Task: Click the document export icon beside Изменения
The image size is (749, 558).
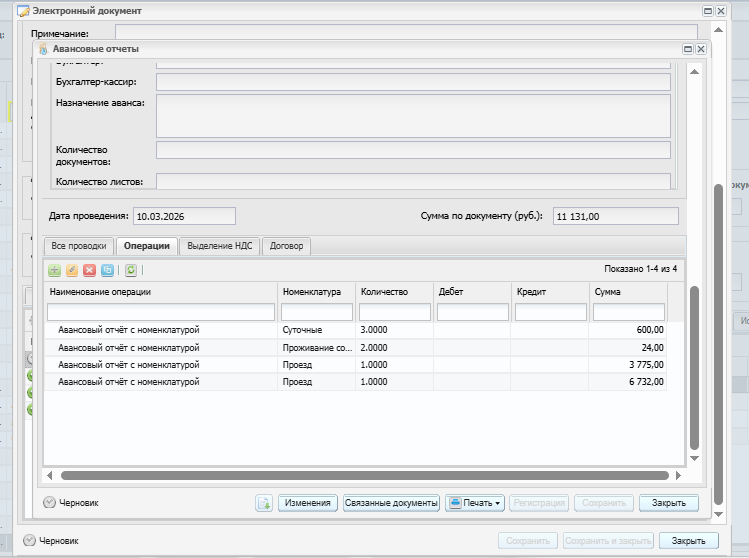Action: (264, 503)
